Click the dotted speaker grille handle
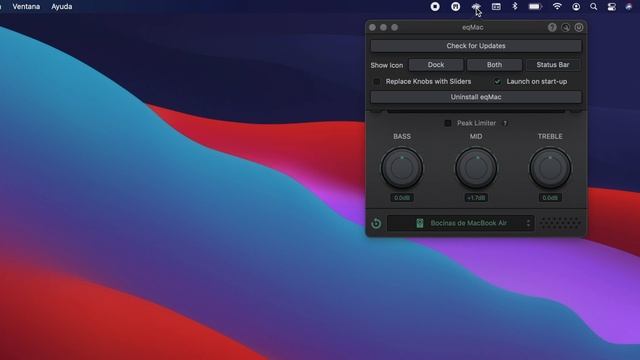The height and width of the screenshot is (360, 640). point(560,223)
